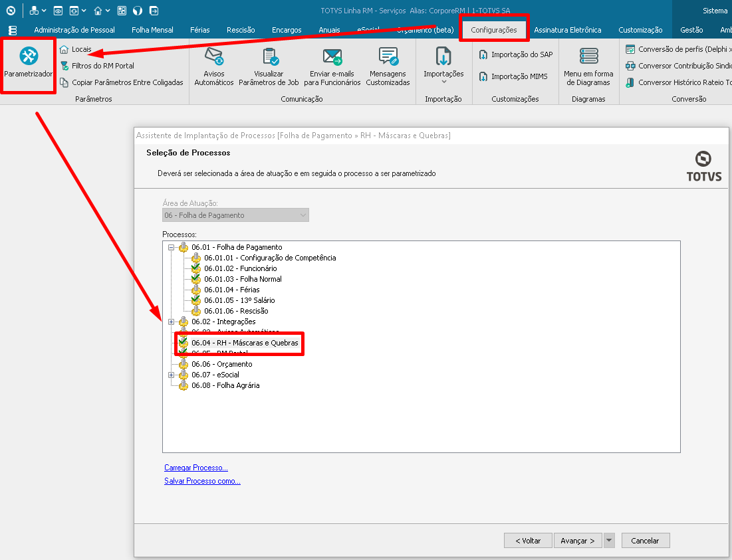Select 06.04 - RH - Máscaras e Quebras
Screen dimensions: 732x560
pos(245,343)
